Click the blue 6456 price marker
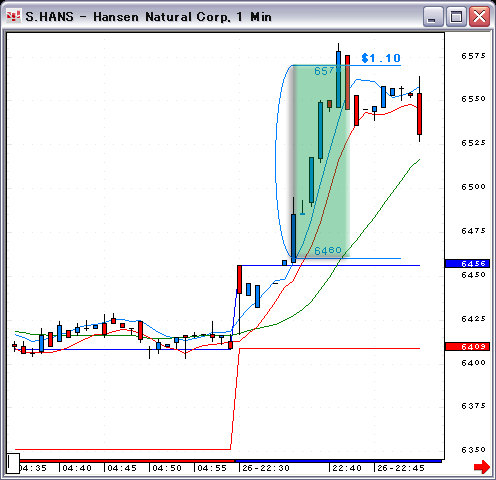Screen dimensions: 496x480 (467, 264)
